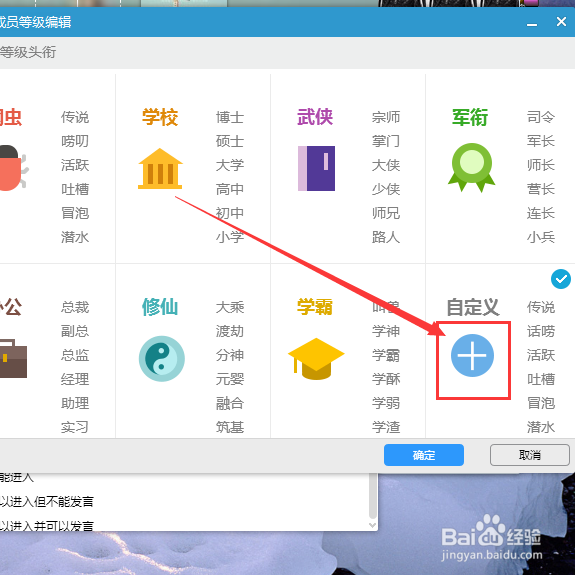Click 大侠 in the Wuxia list

(x=386, y=165)
